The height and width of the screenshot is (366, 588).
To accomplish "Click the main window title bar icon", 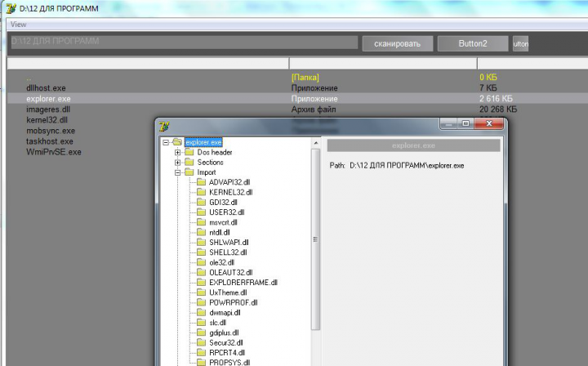I will coord(11,8).
